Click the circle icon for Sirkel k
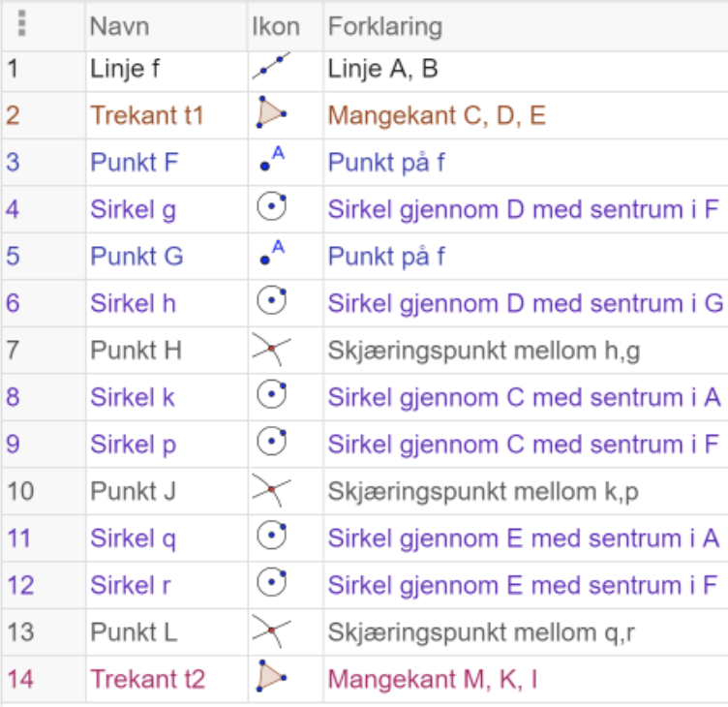The image size is (728, 707). click(x=272, y=396)
